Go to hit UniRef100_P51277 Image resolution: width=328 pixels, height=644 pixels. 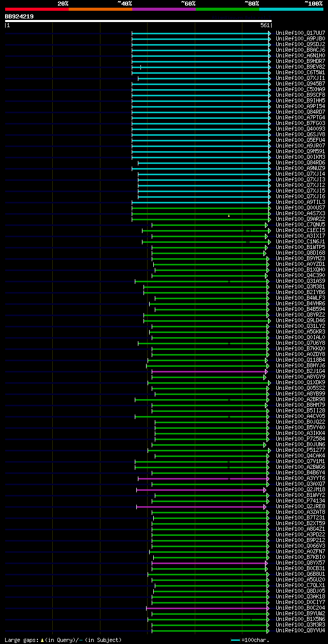tap(300, 450)
